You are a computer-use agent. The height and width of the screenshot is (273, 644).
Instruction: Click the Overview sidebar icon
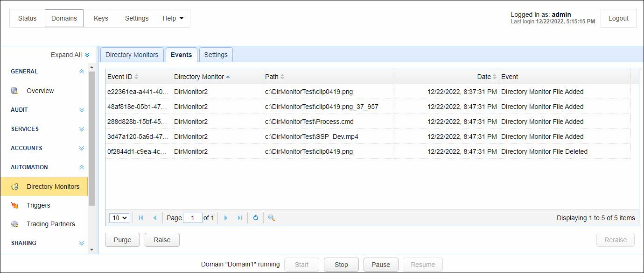(14, 91)
